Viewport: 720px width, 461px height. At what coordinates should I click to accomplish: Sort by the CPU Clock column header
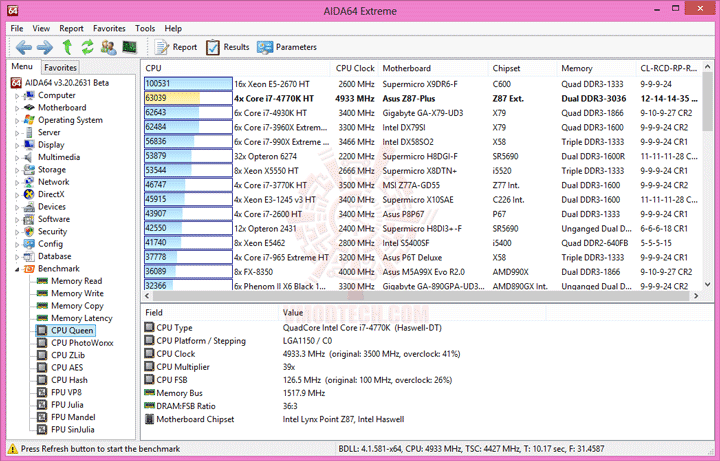pos(354,68)
